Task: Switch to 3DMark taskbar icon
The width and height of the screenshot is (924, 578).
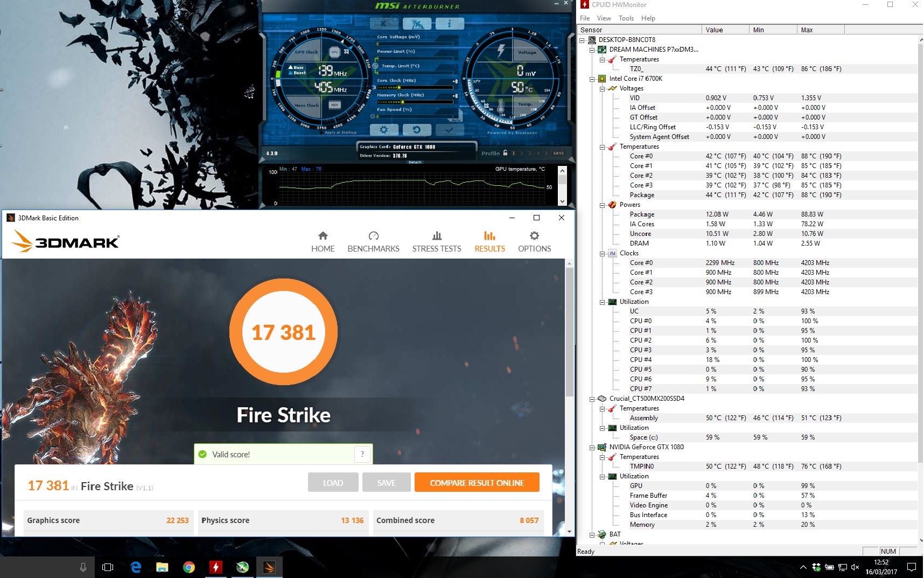Action: [269, 567]
